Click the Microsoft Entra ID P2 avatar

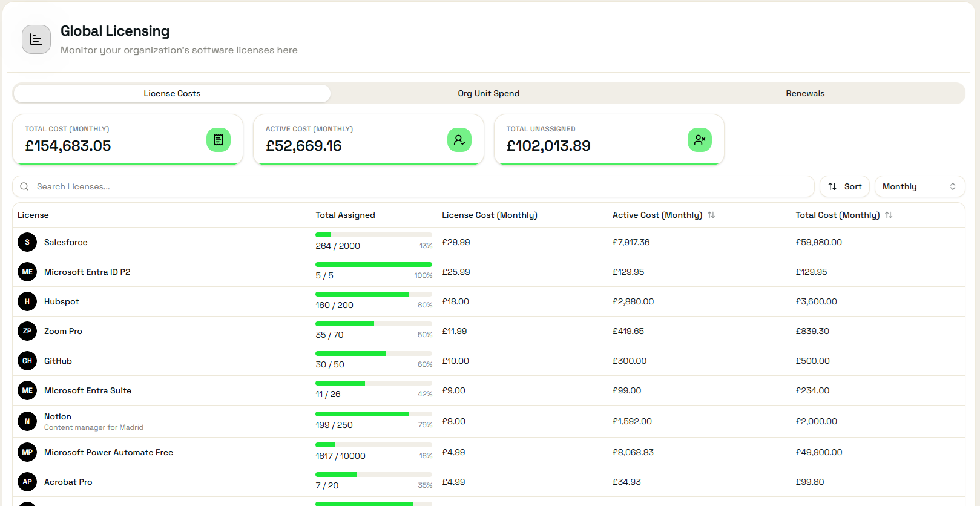coord(27,272)
